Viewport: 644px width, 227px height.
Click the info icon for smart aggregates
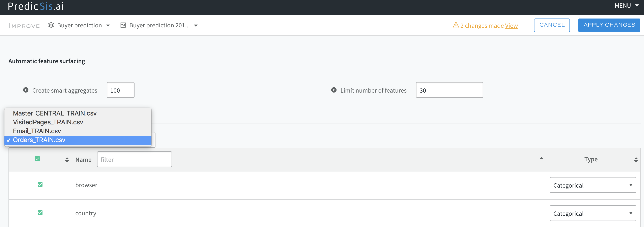tap(26, 90)
